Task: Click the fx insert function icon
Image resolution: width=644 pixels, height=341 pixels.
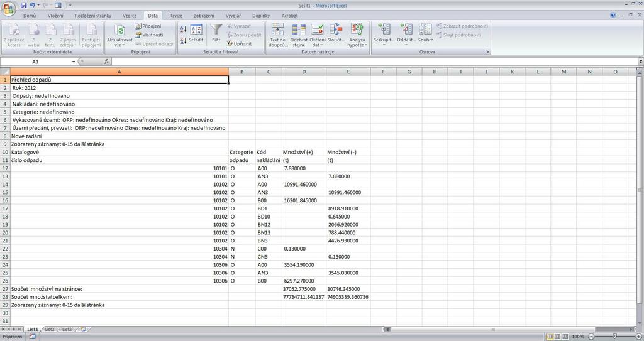Action: pos(106,62)
